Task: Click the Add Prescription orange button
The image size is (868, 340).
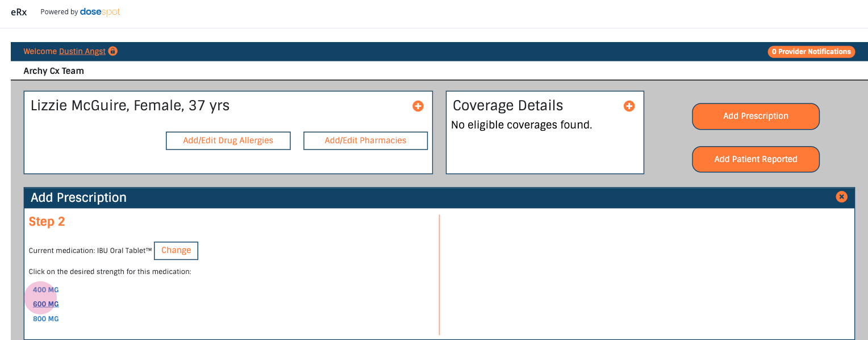Action: pos(756,116)
